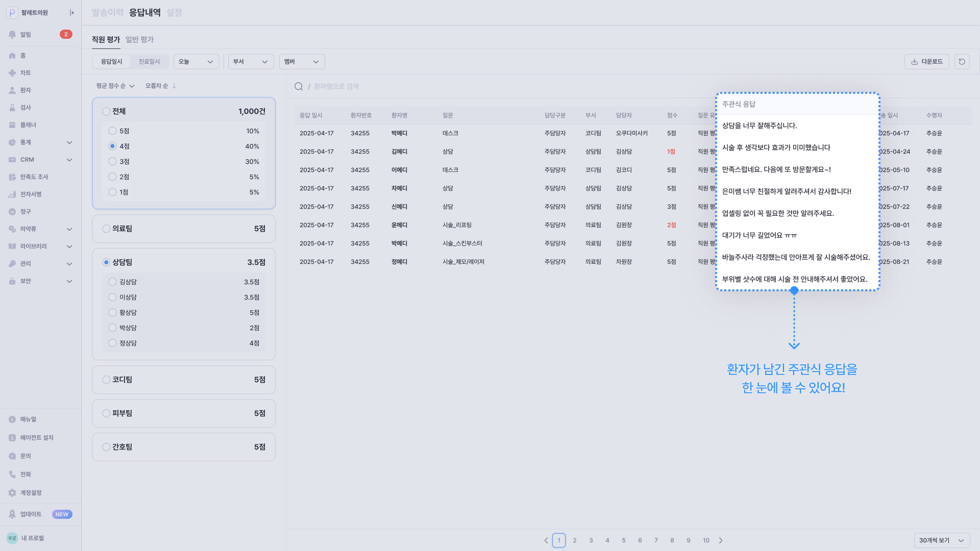Choose the 황상담 radio option
The height and width of the screenshot is (551, 980).
click(x=112, y=313)
